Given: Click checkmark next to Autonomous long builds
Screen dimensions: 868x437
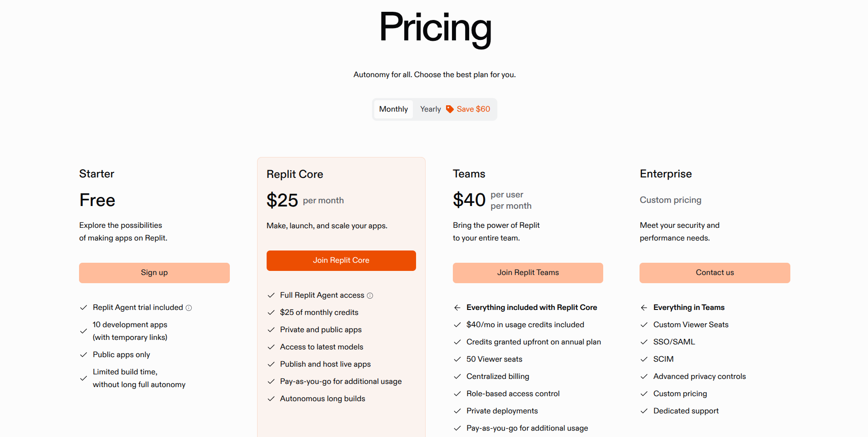Looking at the screenshot, I should click(x=271, y=399).
